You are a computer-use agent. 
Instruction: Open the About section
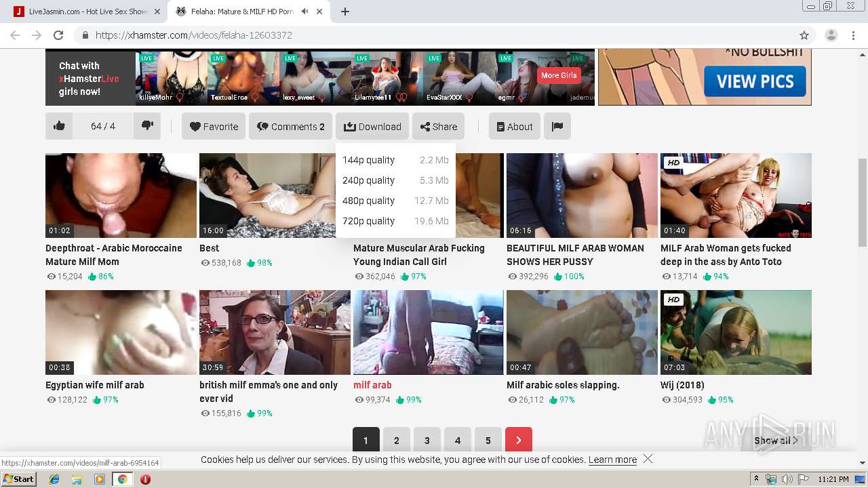(515, 126)
